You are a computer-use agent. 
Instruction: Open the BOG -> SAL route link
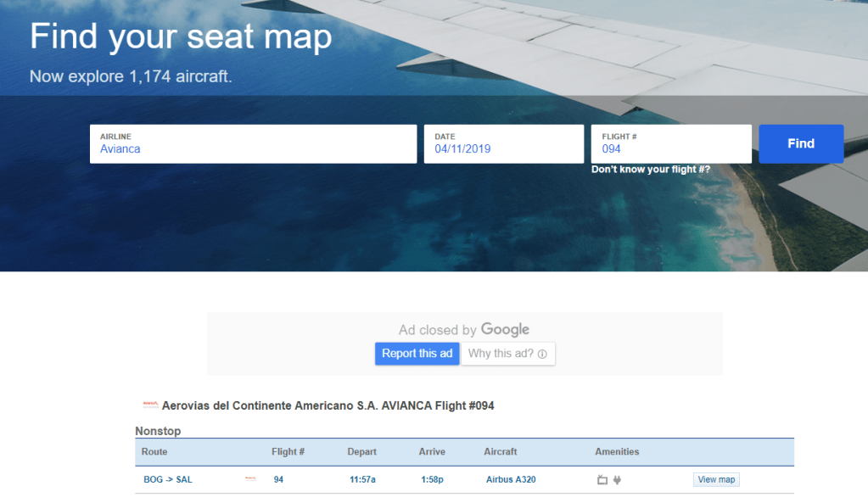pyautogui.click(x=168, y=479)
